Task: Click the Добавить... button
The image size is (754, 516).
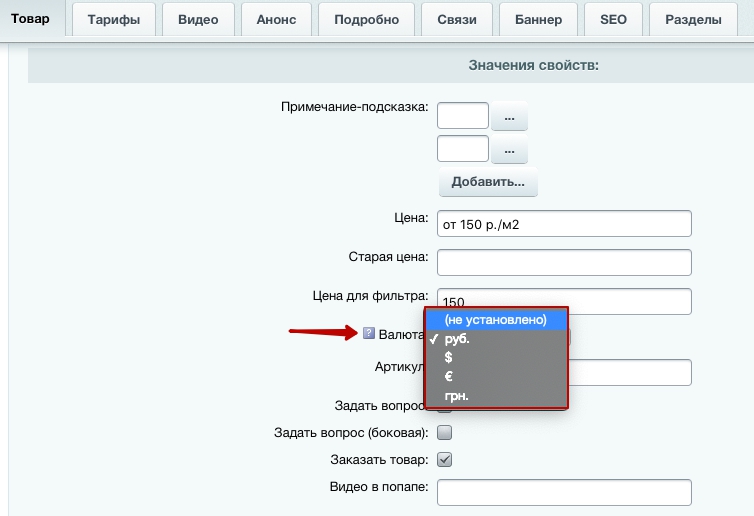Action: (x=488, y=182)
